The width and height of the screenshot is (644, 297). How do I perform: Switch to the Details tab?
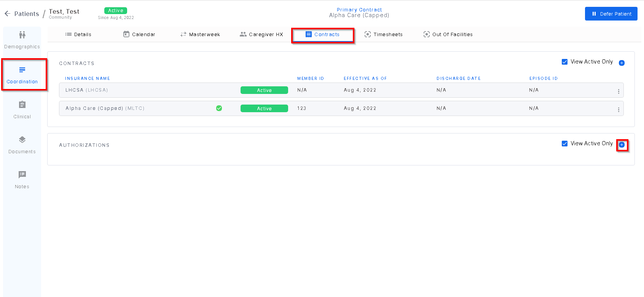click(x=78, y=34)
